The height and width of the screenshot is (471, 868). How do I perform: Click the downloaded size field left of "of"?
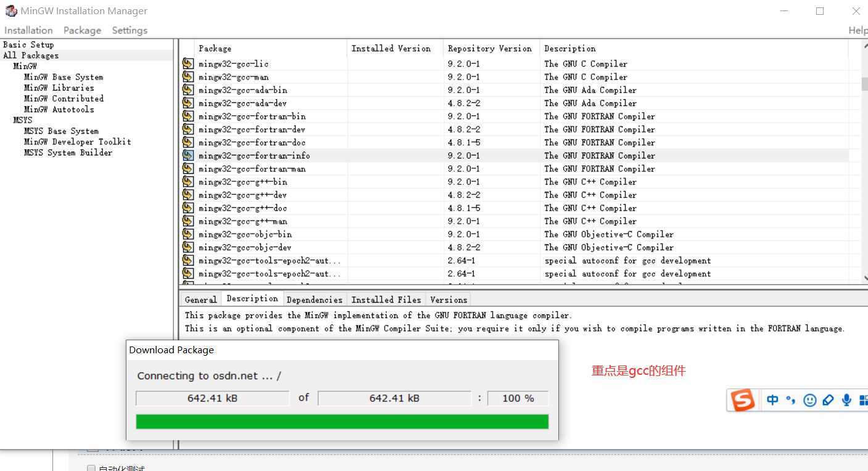pos(212,398)
